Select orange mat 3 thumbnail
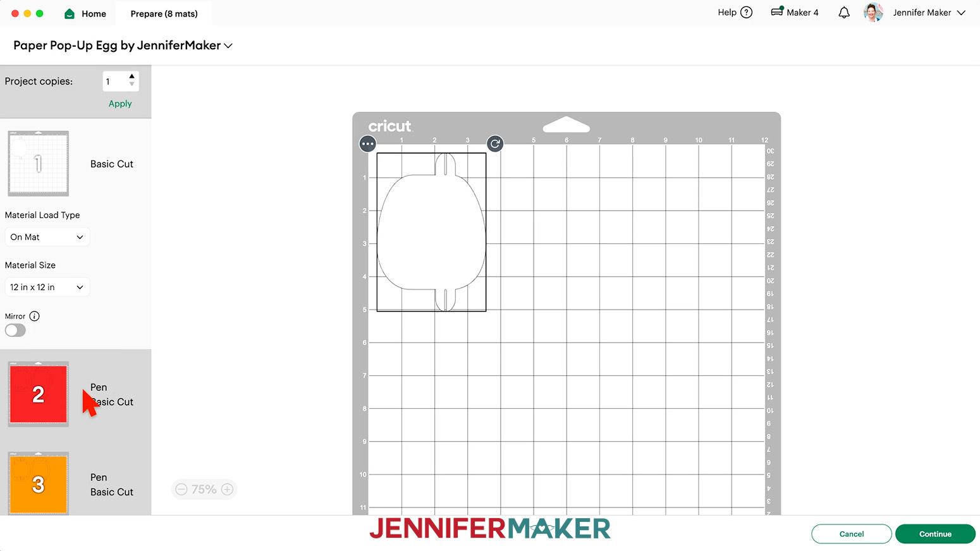This screenshot has width=980, height=551. click(38, 483)
